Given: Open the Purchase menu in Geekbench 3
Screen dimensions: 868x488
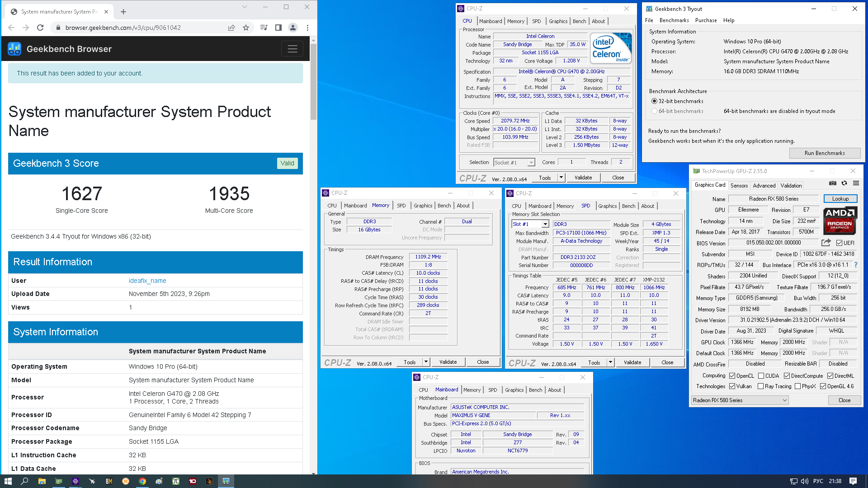Looking at the screenshot, I should point(706,20).
